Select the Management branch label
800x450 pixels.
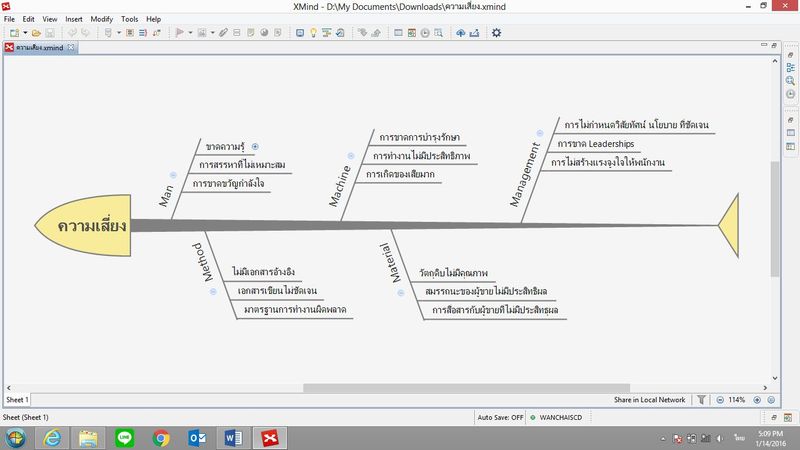[525, 174]
